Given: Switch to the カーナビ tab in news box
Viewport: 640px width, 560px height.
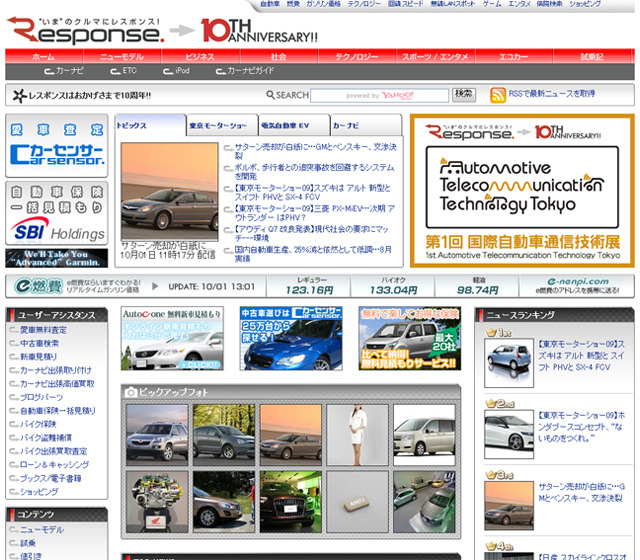Looking at the screenshot, I should click(x=366, y=125).
